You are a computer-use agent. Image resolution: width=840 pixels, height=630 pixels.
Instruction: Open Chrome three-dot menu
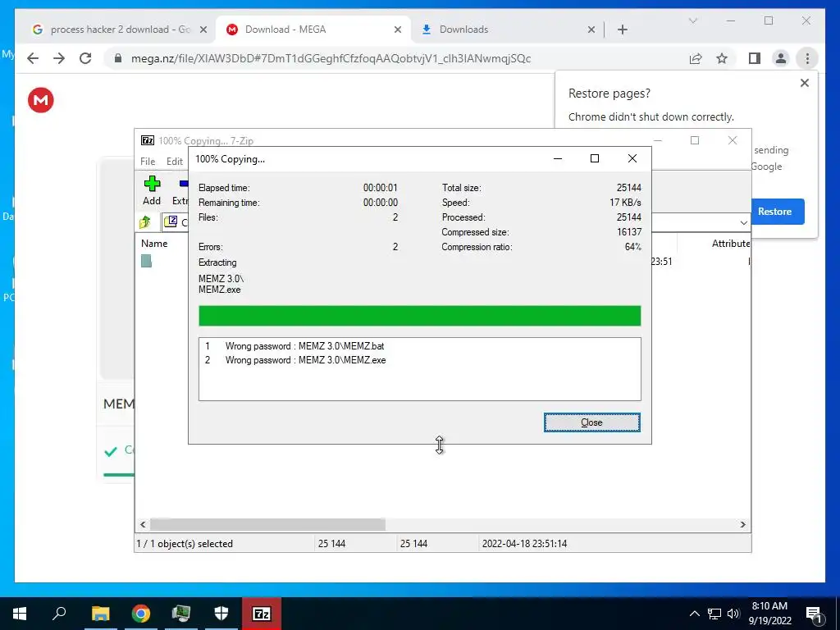(x=807, y=58)
